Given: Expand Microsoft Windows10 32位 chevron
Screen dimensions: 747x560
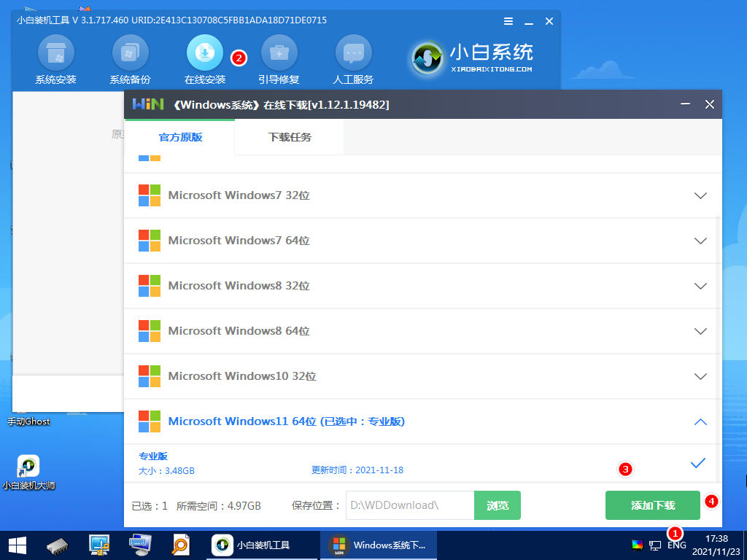Looking at the screenshot, I should pos(700,377).
